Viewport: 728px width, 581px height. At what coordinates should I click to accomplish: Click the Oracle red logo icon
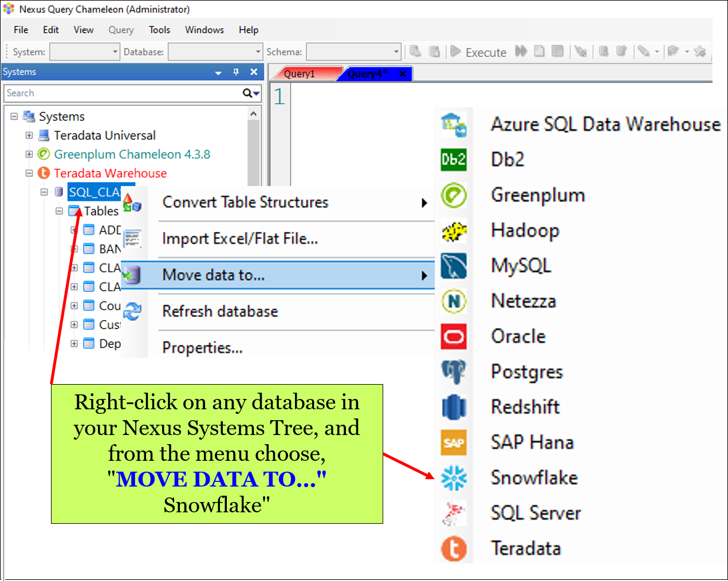(x=454, y=337)
